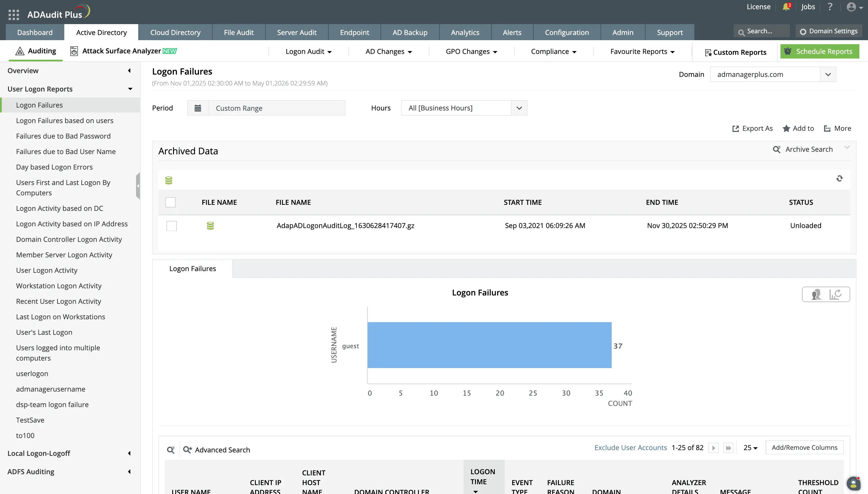Click the Schedule Reports button
Screen dimensions: 868x494
tap(819, 51)
